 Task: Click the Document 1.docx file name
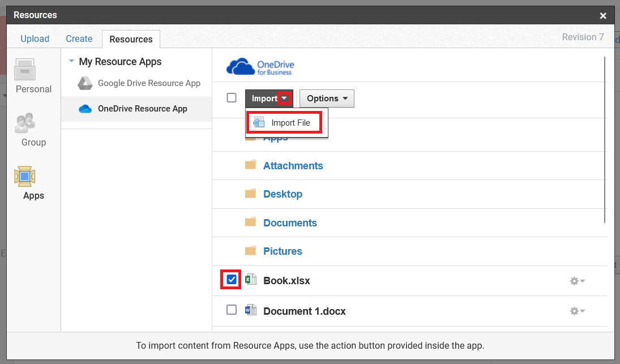point(305,311)
